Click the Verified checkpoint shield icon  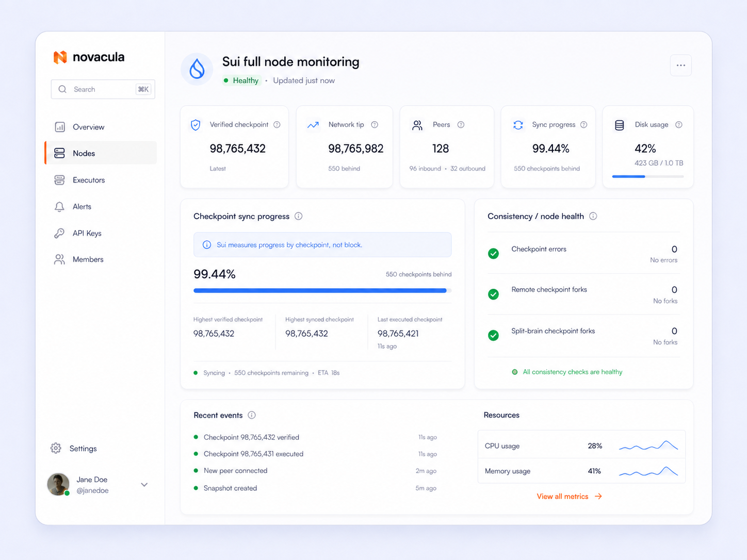pyautogui.click(x=196, y=125)
